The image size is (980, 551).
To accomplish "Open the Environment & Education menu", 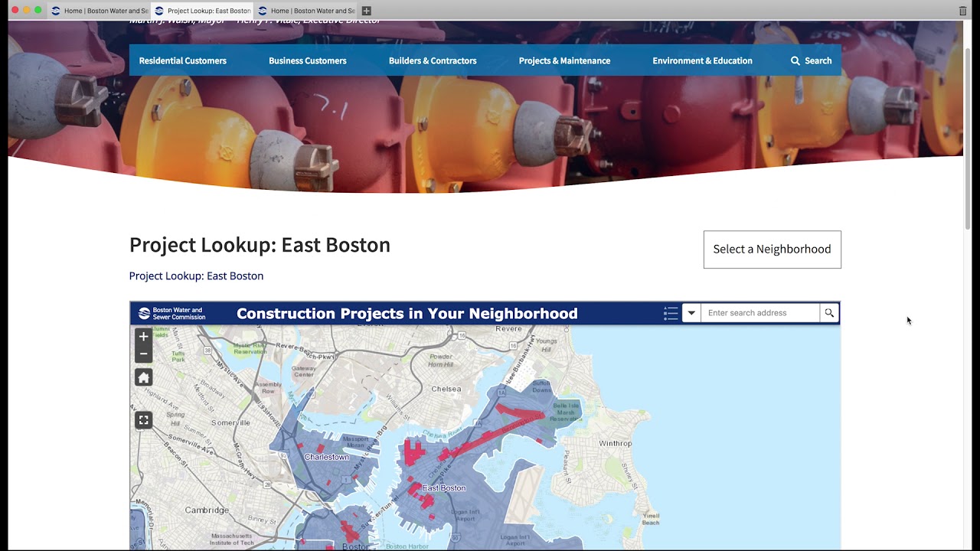I will (702, 60).
